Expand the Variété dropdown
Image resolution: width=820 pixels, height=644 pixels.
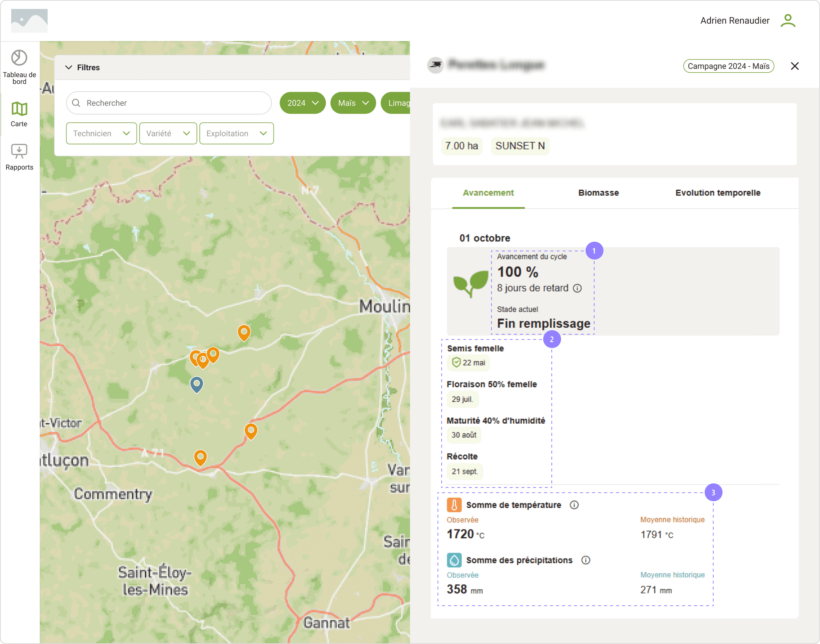click(x=168, y=133)
